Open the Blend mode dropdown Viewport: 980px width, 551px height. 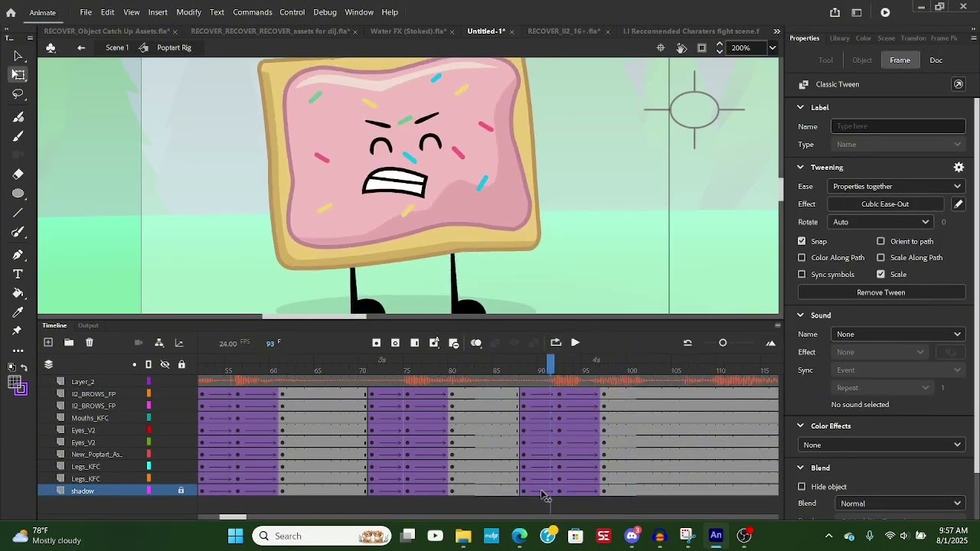[900, 504]
